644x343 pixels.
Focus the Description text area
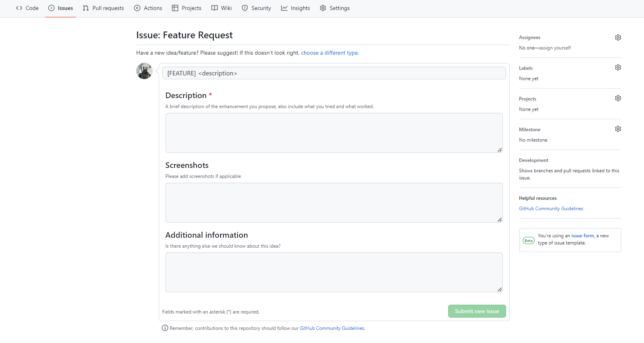coord(334,133)
